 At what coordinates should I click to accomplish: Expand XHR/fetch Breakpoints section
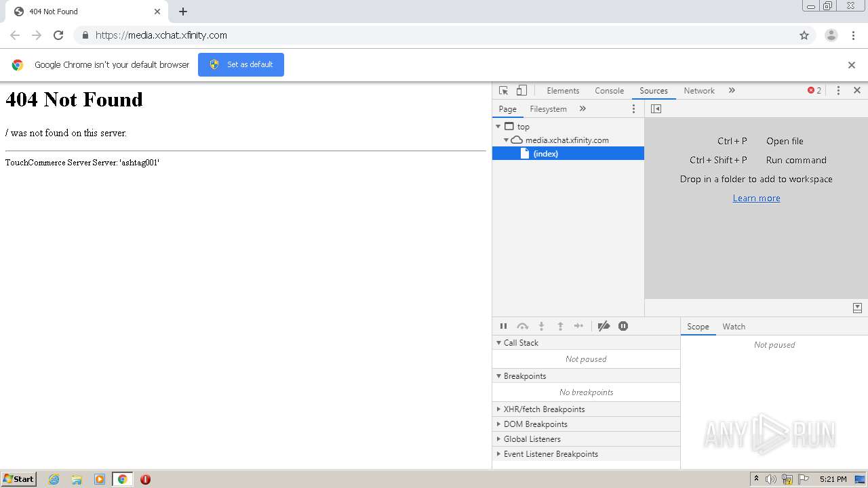coord(586,409)
